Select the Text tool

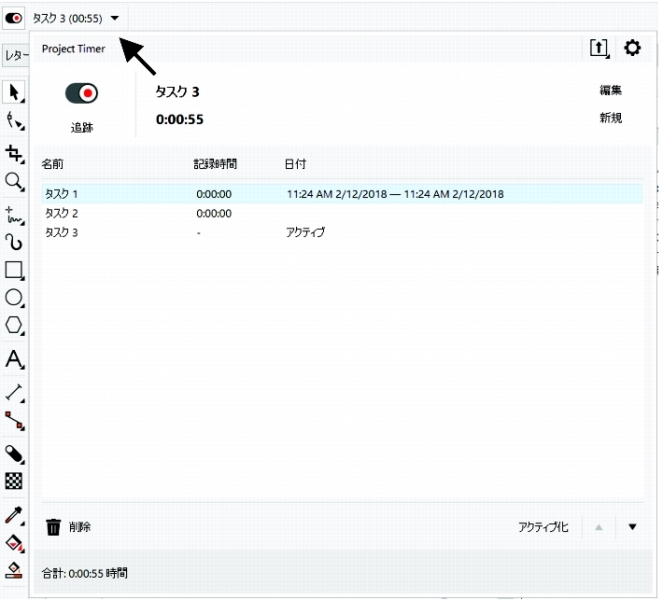point(14,359)
